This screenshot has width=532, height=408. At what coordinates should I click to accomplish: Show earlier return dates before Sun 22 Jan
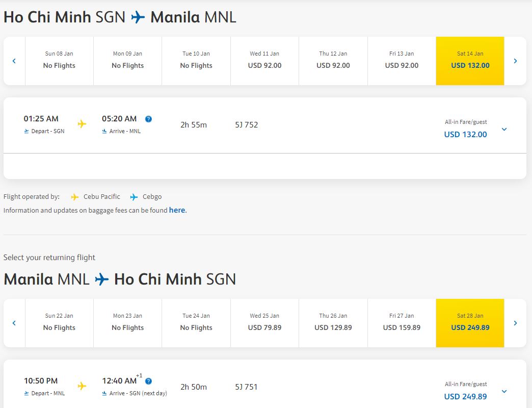14,323
